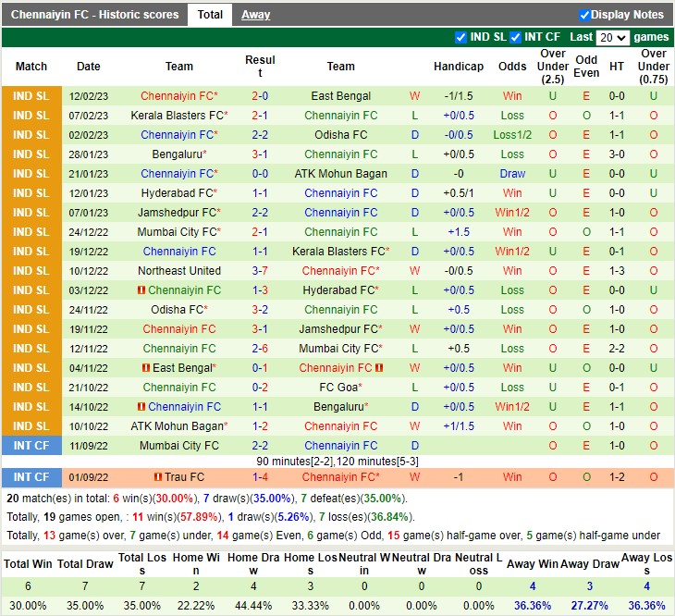Uncheck the INT CF league filter
Screen dimensions: 675x616
(515, 38)
